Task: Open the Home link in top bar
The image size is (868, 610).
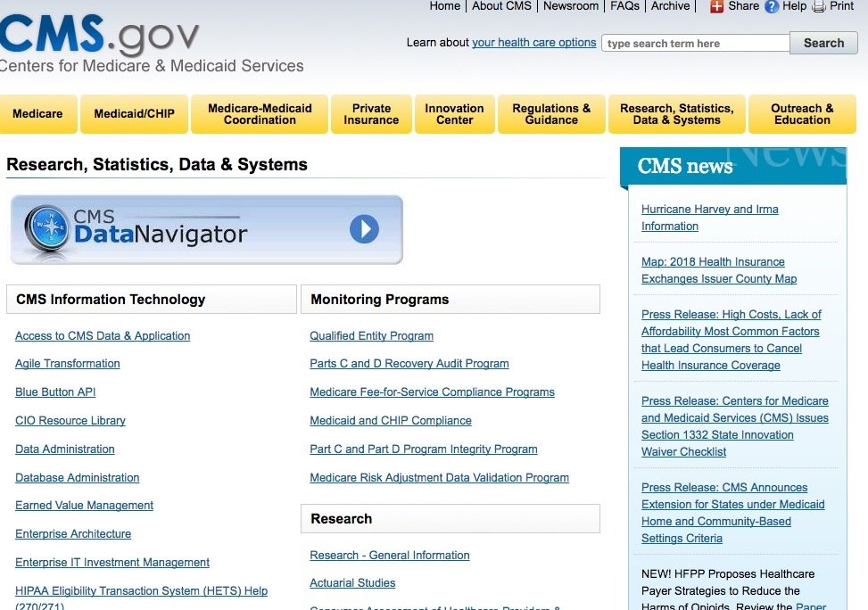Action: [x=444, y=6]
